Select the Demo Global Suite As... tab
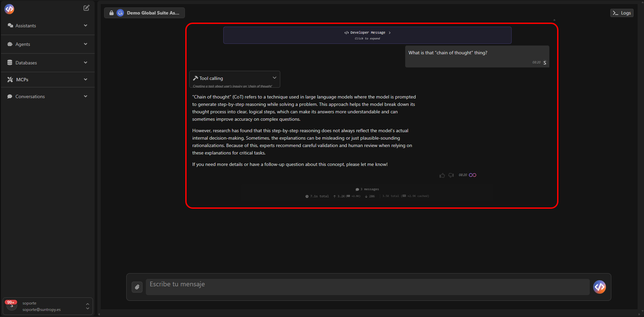Screen dimensions: 644x317 coord(144,13)
